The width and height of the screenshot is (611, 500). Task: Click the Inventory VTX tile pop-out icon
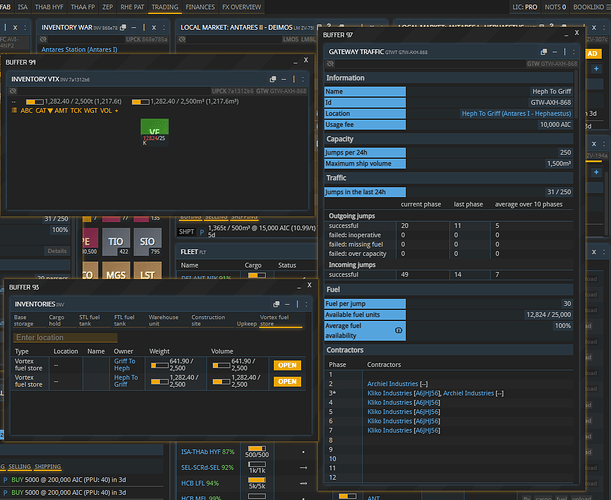(271, 78)
